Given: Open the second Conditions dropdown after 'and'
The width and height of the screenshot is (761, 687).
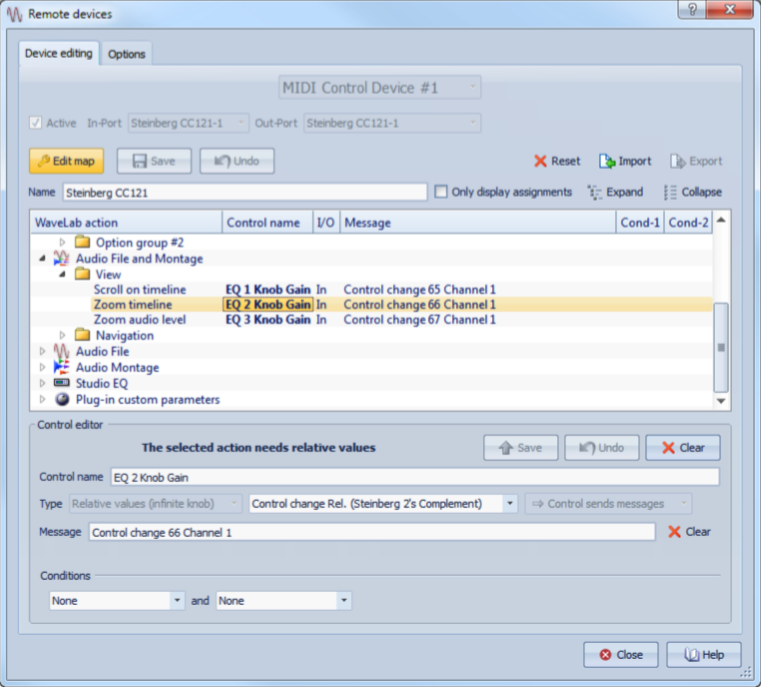Looking at the screenshot, I should [283, 601].
